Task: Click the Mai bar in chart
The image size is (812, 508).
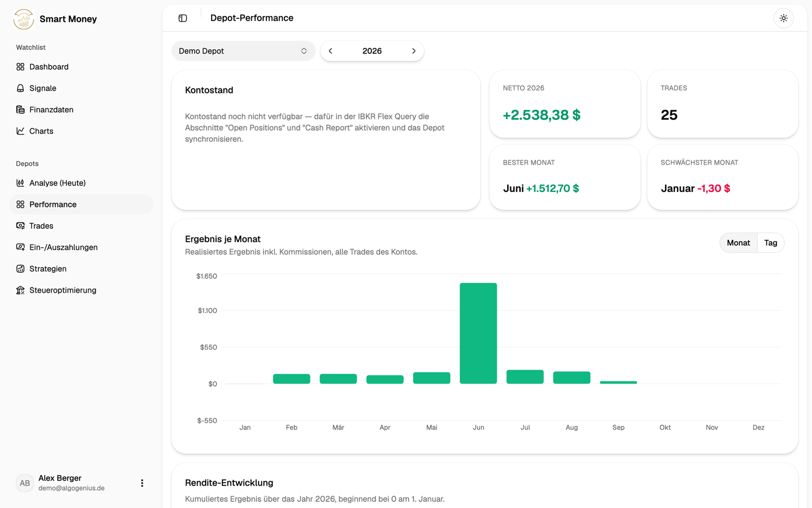Action: [x=431, y=378]
